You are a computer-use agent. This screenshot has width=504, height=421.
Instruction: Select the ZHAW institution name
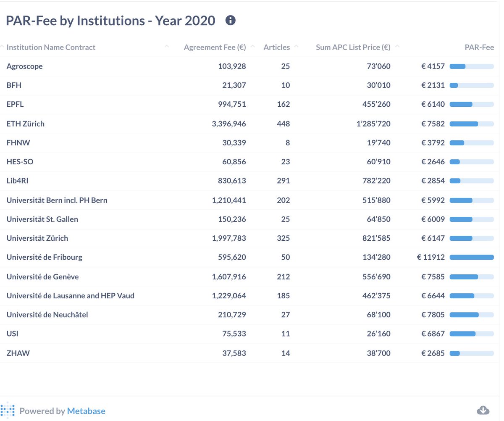tap(18, 353)
